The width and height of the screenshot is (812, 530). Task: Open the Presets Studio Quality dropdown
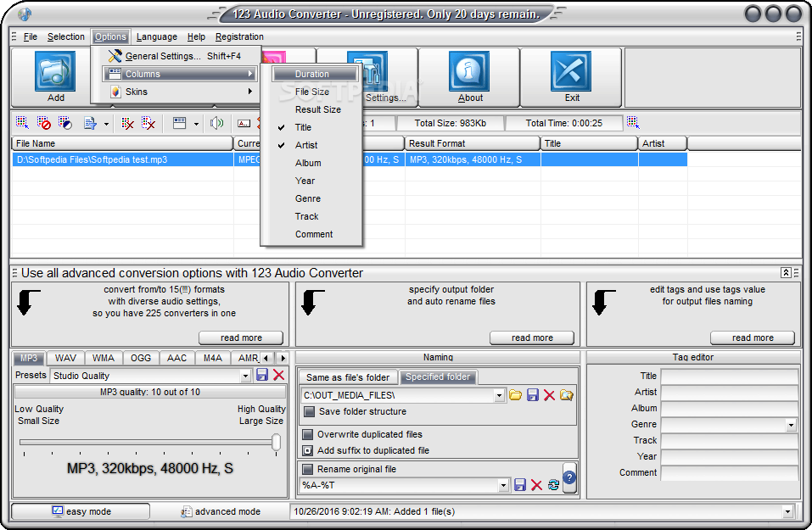coord(245,376)
